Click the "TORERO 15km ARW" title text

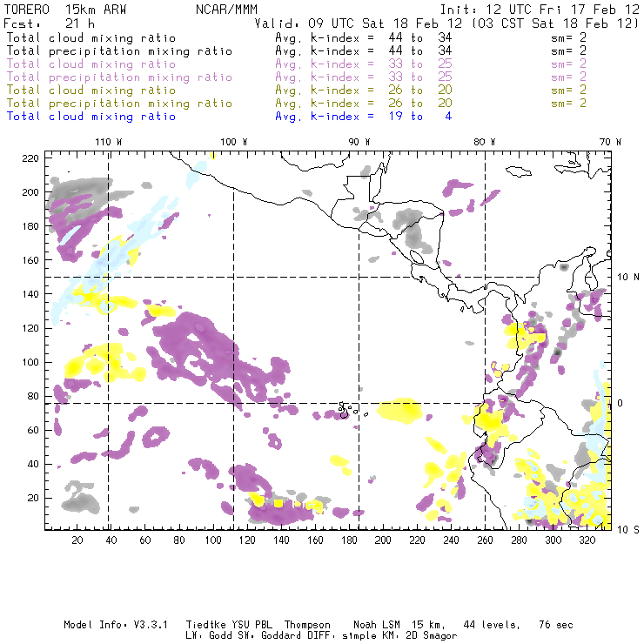click(x=65, y=9)
